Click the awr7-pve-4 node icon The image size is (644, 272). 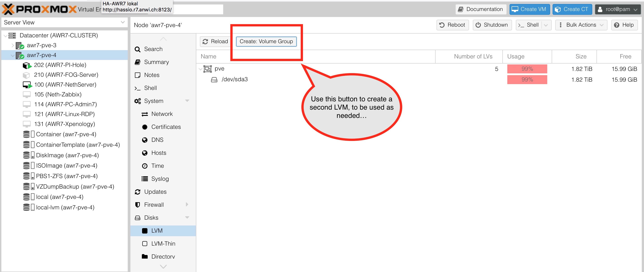(x=20, y=55)
